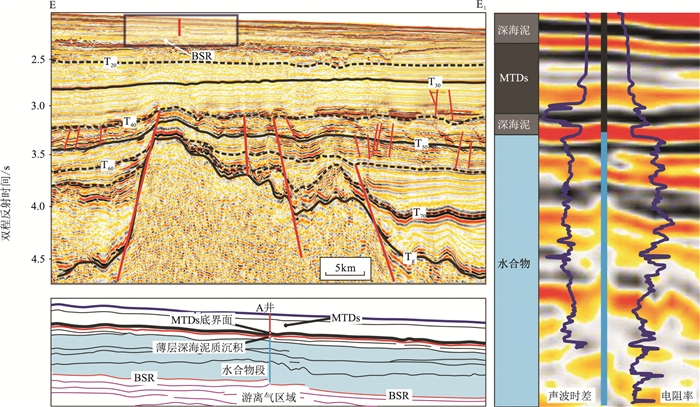Select the light blue 水合物 zone block

point(517,267)
